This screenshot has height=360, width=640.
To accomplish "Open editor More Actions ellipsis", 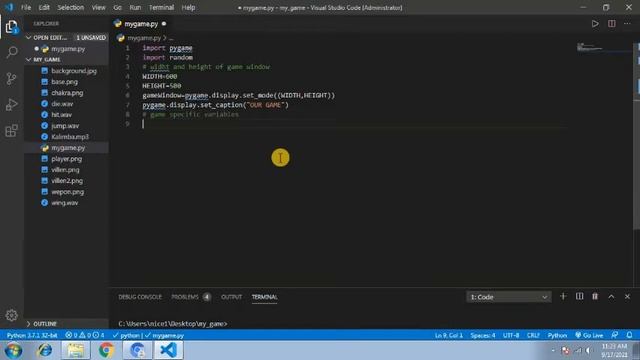I will coord(627,24).
